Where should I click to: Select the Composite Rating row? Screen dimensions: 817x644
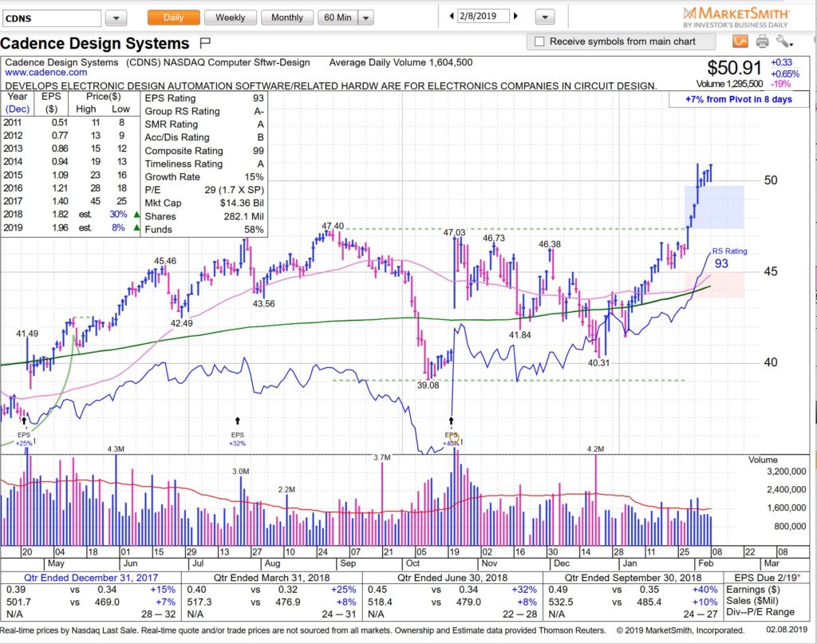click(x=204, y=151)
